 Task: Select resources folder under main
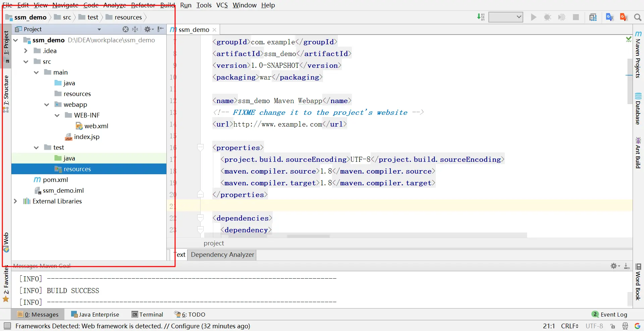73,94
